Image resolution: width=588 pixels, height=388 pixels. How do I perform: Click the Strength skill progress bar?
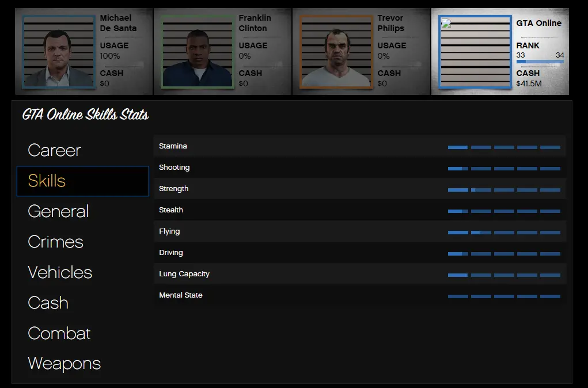click(x=504, y=190)
